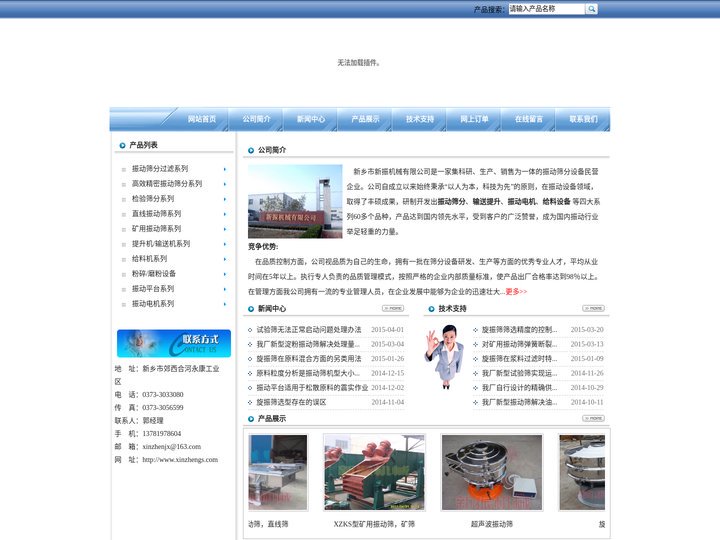The image size is (720, 540).
Task: Click MORE button in 产品展示 header
Action: (x=593, y=418)
